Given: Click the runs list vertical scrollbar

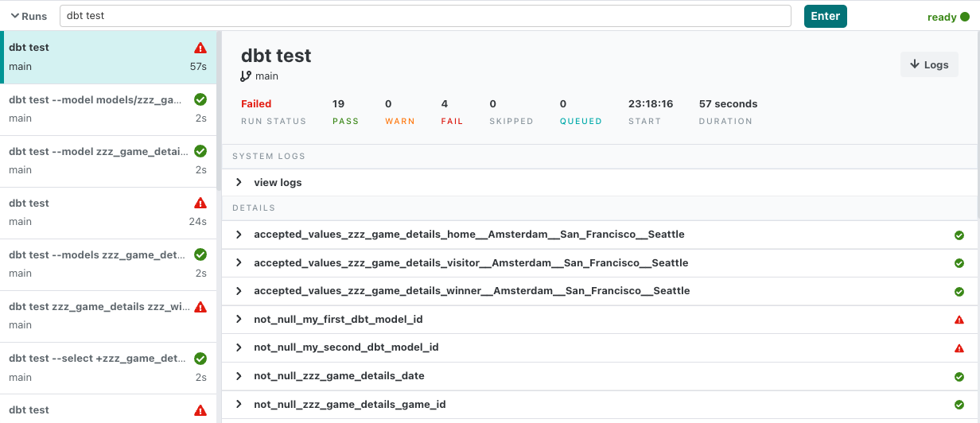Looking at the screenshot, I should tap(219, 111).
